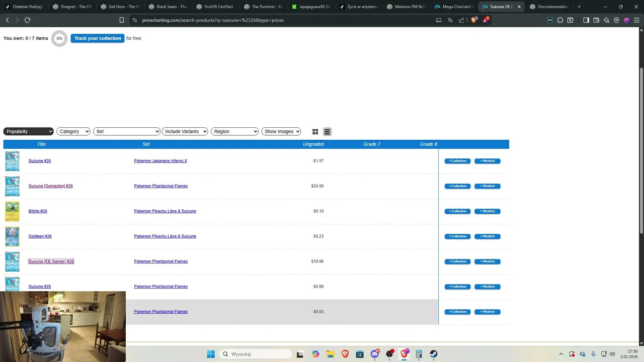Click the Goldeen card thumbnail
The width and height of the screenshot is (644, 362).
tap(12, 236)
